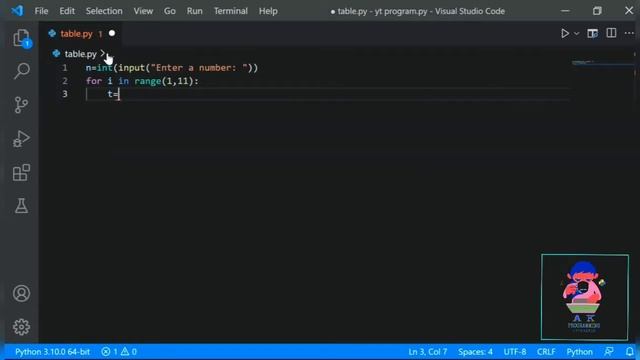This screenshot has height=360, width=640.
Task: Open the More Actions ellipsis menu
Action: pyautogui.click(x=629, y=33)
